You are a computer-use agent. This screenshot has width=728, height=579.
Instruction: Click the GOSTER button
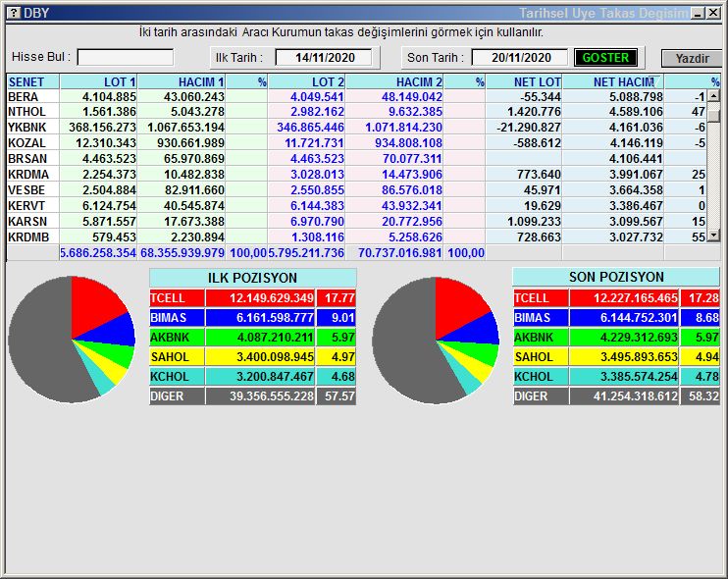(605, 58)
